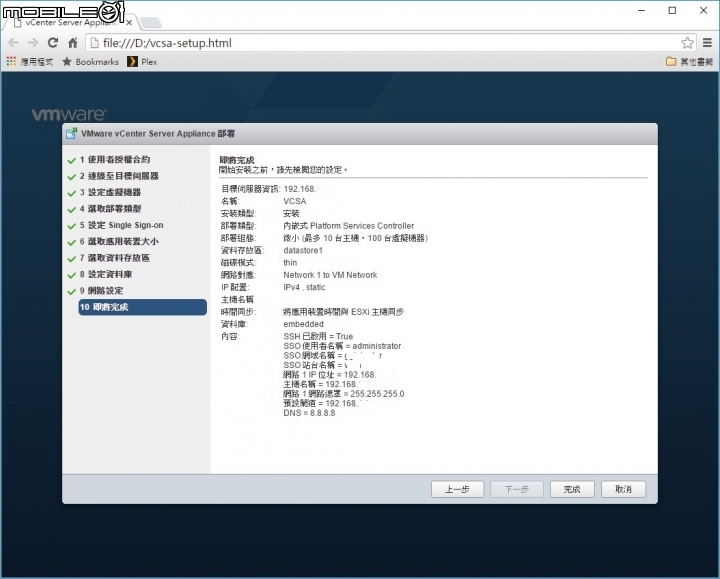Click the browser forward arrow
Screen dimensions: 720x579
tap(33, 43)
